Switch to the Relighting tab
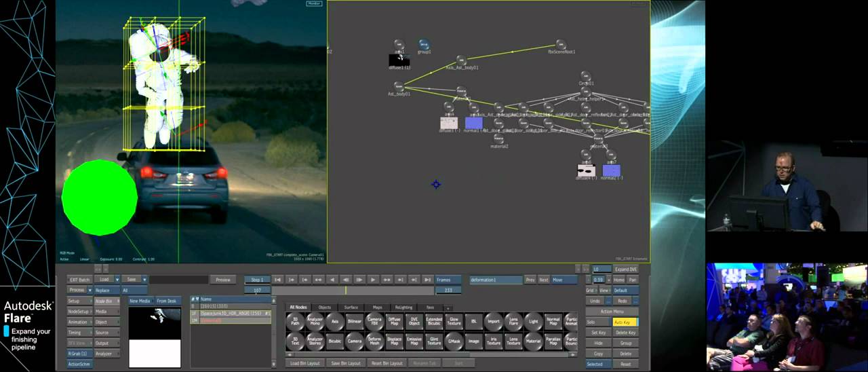 click(404, 308)
